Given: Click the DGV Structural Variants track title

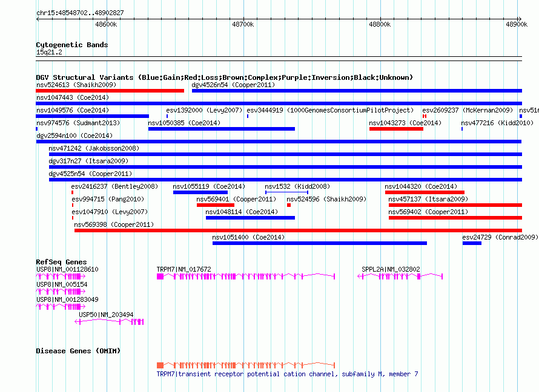Looking at the screenshot, I should (224, 77).
